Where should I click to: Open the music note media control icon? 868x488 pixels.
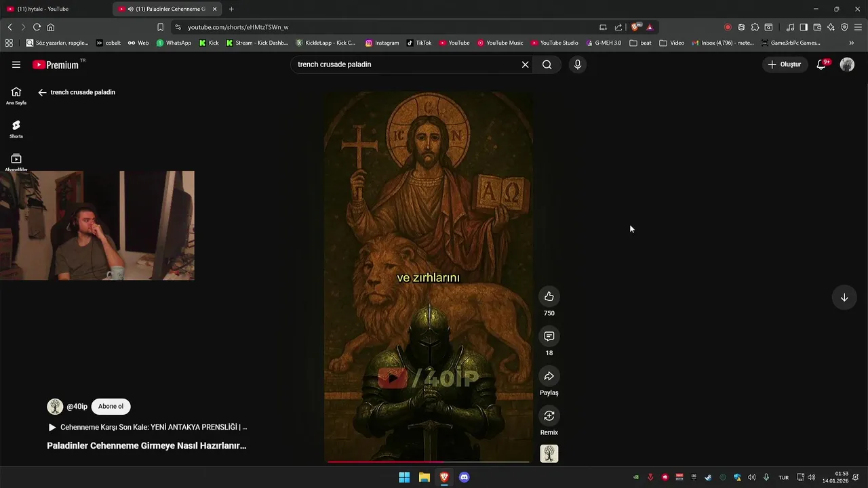click(790, 27)
